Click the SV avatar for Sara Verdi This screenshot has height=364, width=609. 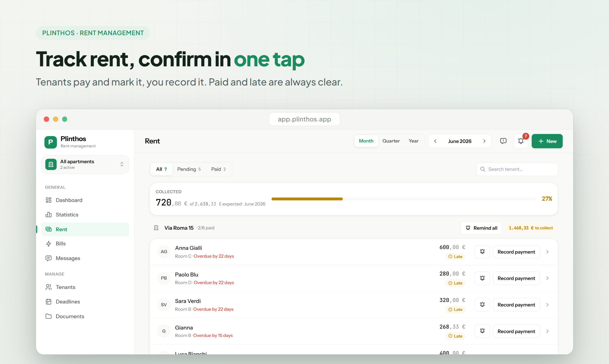coord(164,305)
